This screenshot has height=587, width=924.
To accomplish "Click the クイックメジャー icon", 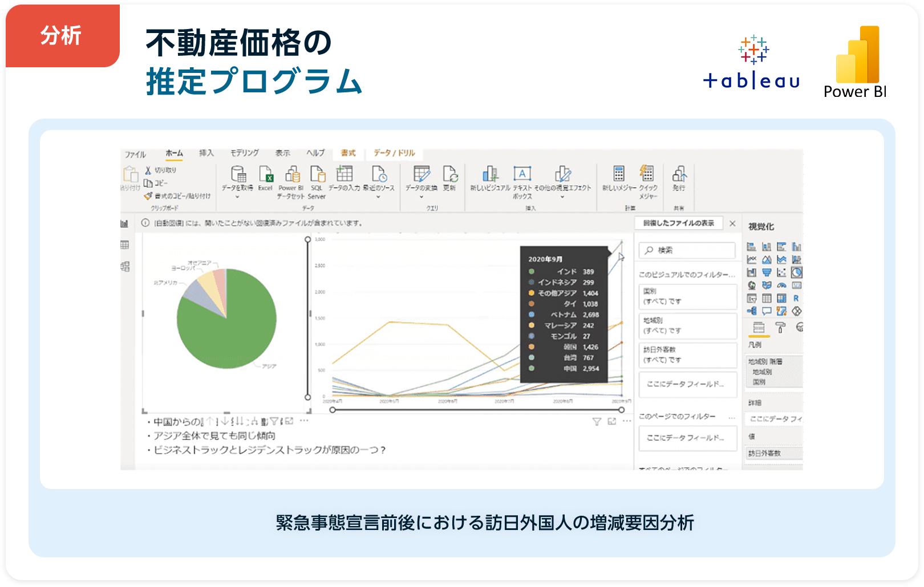I will 647,173.
